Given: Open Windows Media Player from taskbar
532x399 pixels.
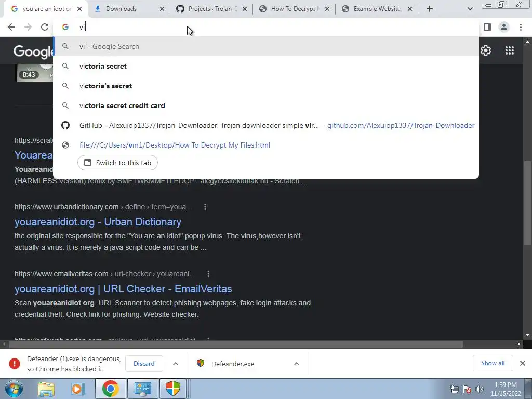Looking at the screenshot, I should (x=77, y=389).
